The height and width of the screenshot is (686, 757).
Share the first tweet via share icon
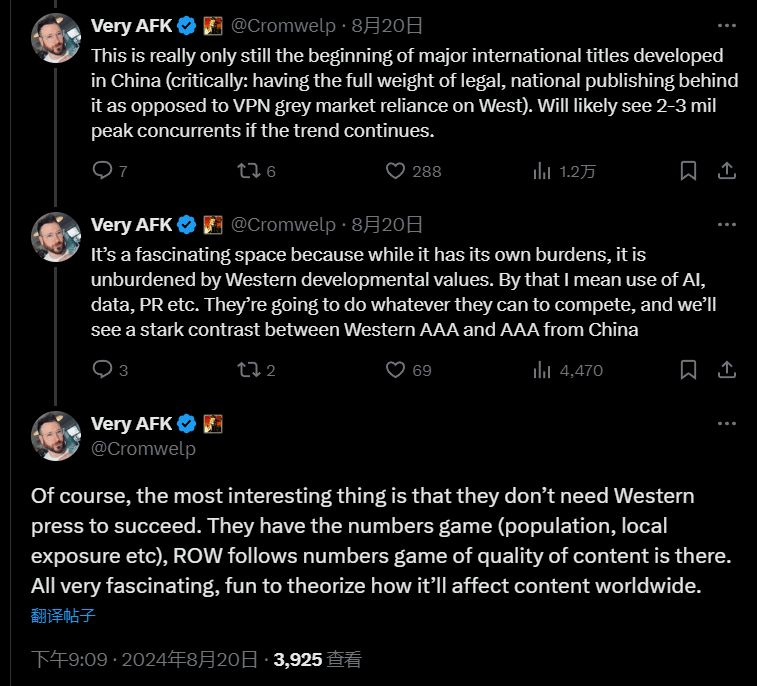click(727, 171)
